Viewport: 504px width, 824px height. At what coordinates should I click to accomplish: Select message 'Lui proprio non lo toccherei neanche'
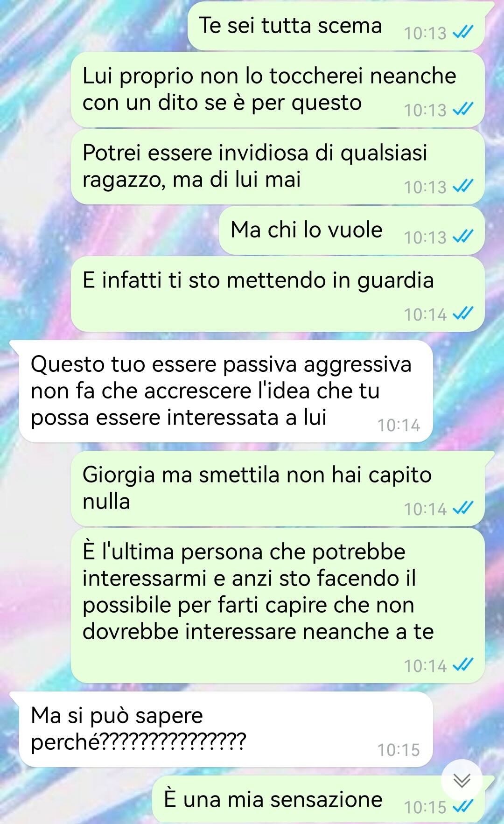(278, 90)
